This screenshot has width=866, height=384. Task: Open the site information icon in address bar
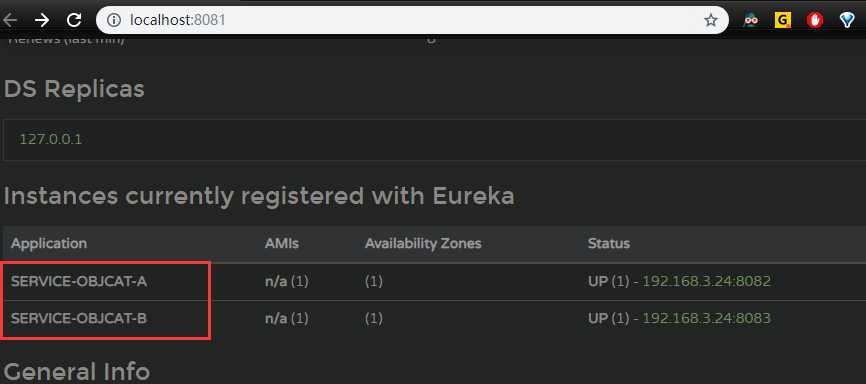click(114, 20)
